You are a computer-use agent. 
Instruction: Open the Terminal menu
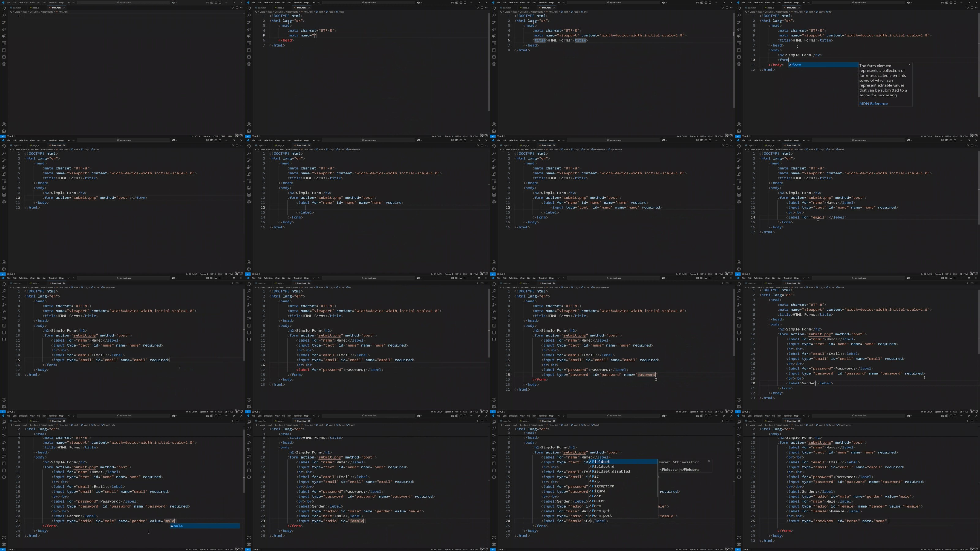pos(53,2)
